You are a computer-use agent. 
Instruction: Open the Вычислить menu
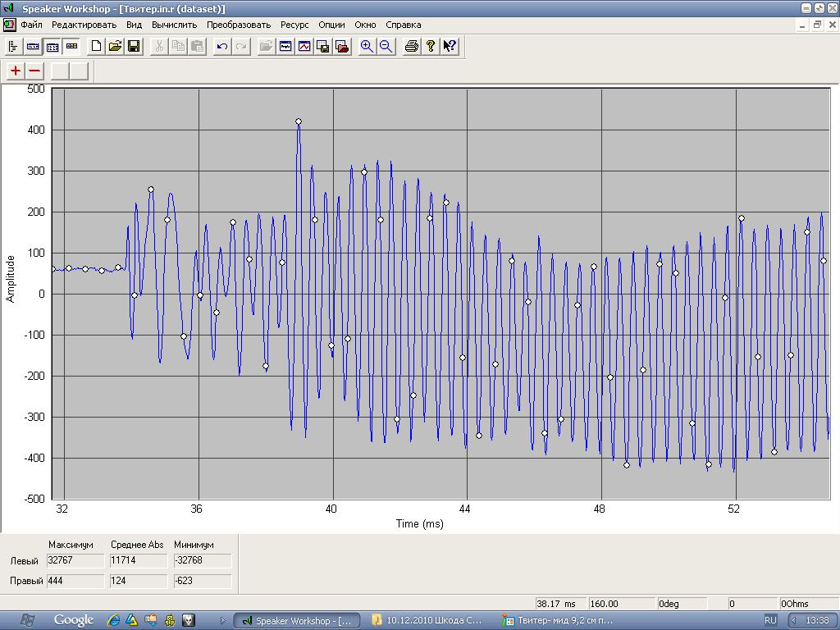pyautogui.click(x=174, y=25)
